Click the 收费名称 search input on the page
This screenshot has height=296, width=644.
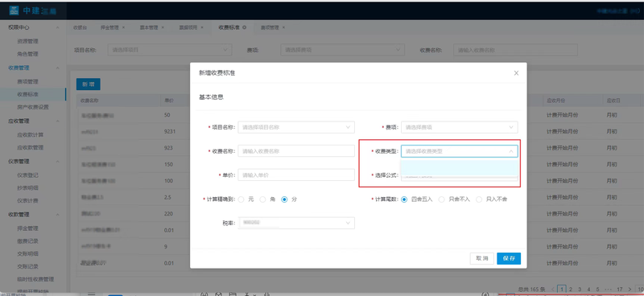515,50
